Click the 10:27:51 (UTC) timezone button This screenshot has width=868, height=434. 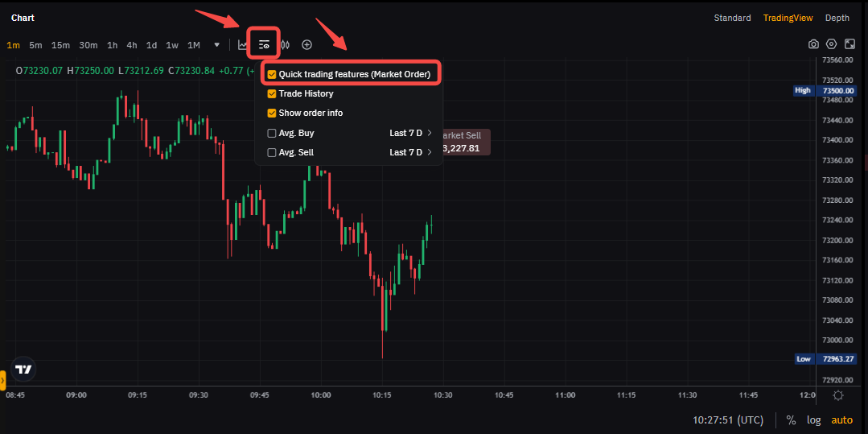click(x=728, y=420)
